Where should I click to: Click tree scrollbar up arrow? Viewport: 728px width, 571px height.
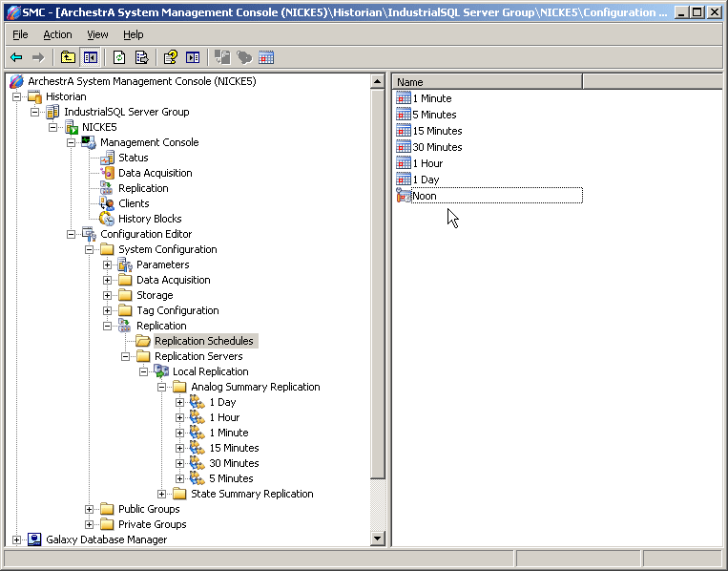click(378, 82)
